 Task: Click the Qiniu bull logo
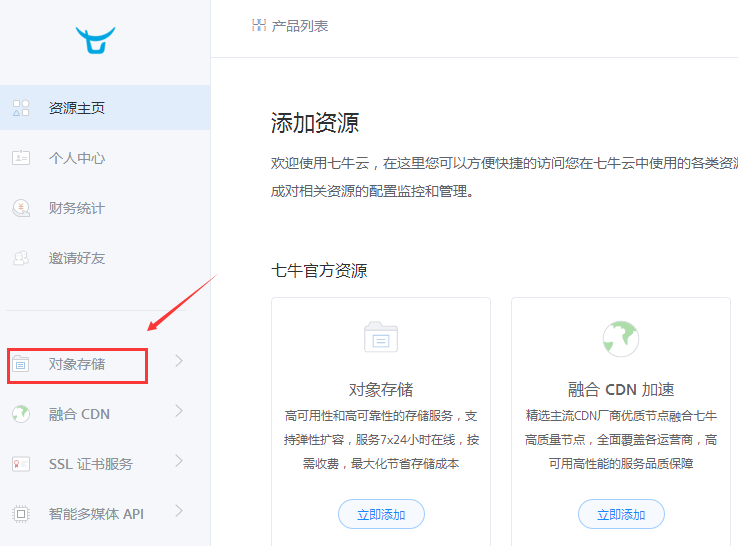coord(95,40)
